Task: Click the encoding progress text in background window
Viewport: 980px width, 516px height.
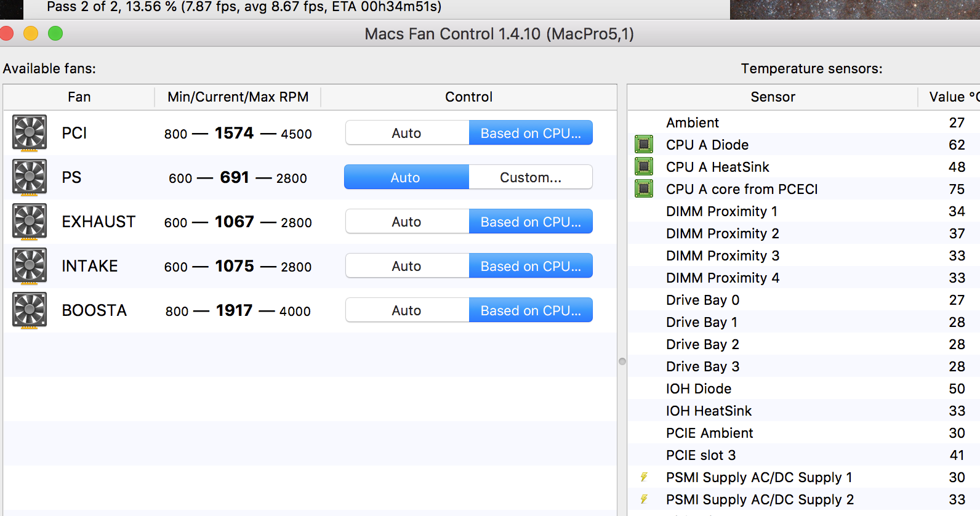Action: [x=244, y=7]
